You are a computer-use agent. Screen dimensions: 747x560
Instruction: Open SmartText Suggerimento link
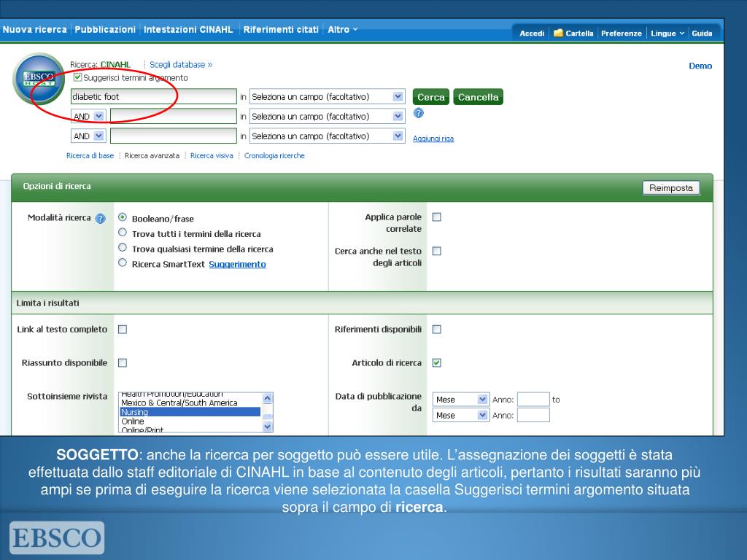[237, 264]
